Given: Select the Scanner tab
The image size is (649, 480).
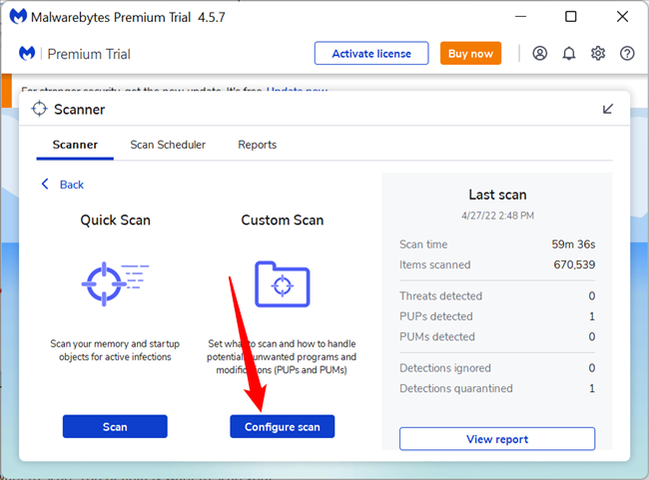Looking at the screenshot, I should [75, 145].
